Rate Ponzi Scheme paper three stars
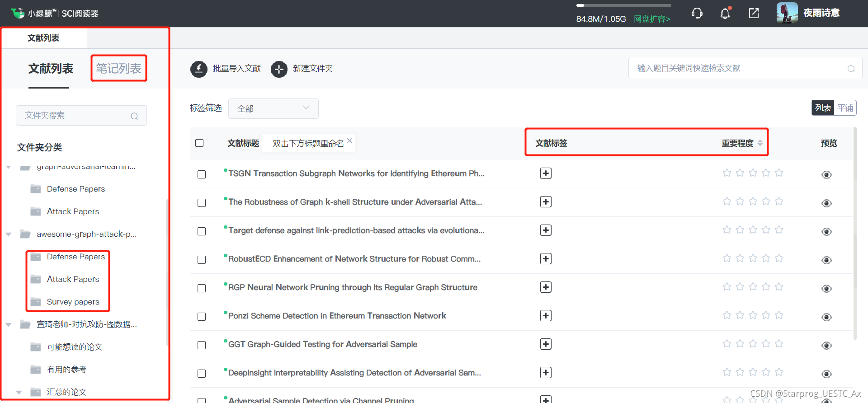This screenshot has width=868, height=403. [753, 315]
